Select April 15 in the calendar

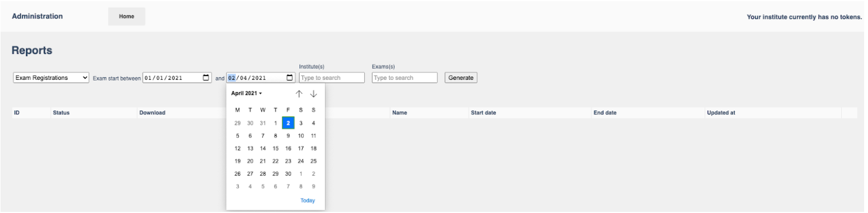pyautogui.click(x=276, y=148)
